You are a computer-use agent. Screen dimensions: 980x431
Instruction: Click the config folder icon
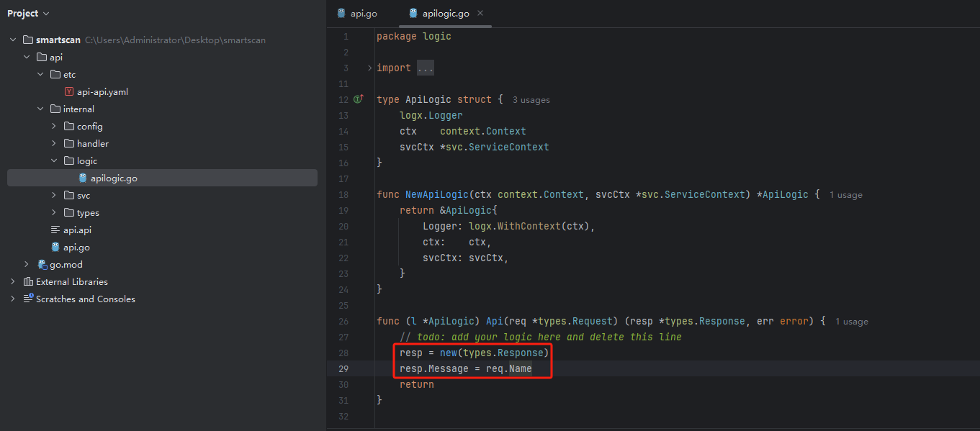pyautogui.click(x=69, y=127)
